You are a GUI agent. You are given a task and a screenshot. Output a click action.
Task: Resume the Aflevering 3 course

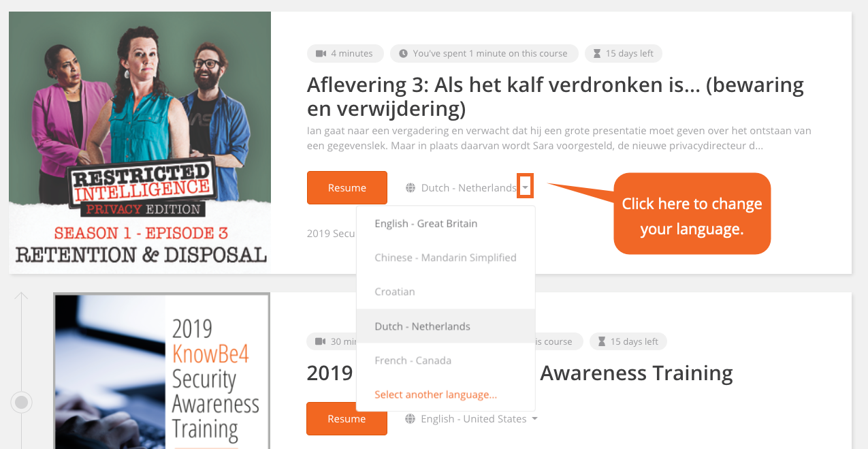347,188
